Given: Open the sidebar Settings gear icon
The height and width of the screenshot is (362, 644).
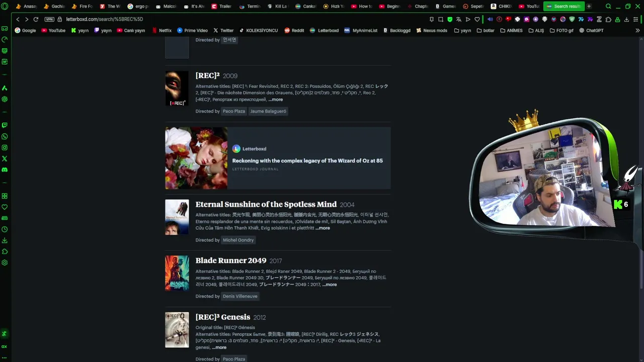Looking at the screenshot, I should point(5,262).
